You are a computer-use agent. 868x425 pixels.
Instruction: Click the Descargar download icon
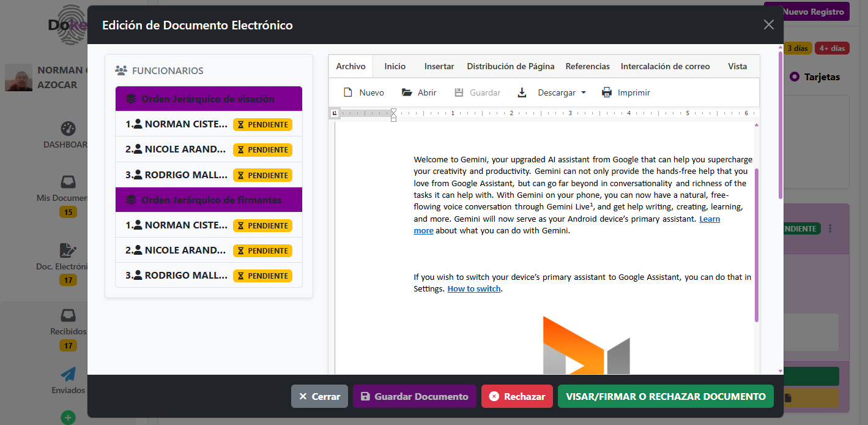pos(522,92)
